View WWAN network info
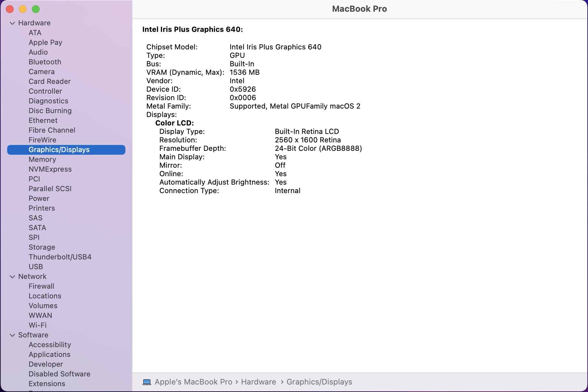 (x=40, y=316)
